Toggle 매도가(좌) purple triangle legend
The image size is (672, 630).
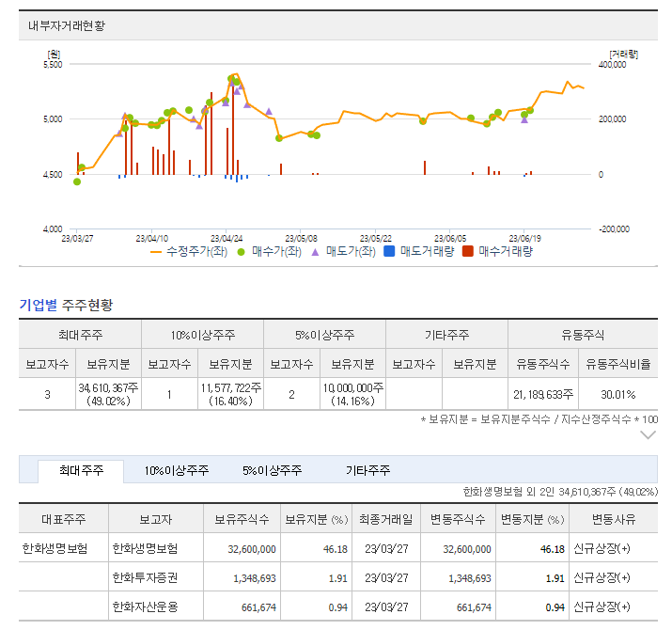click(343, 251)
